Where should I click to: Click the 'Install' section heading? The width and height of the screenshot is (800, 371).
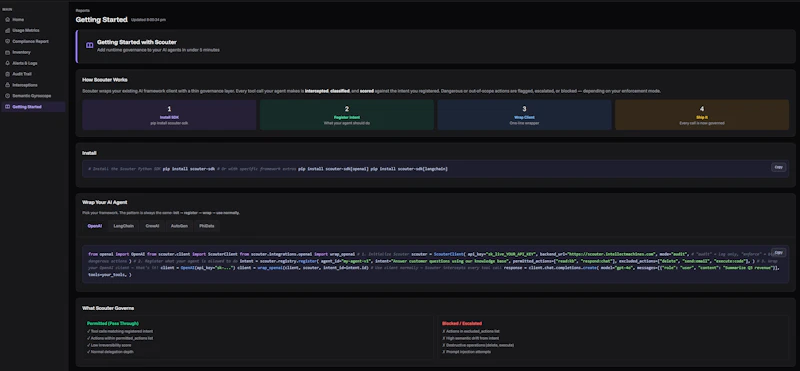(89, 153)
